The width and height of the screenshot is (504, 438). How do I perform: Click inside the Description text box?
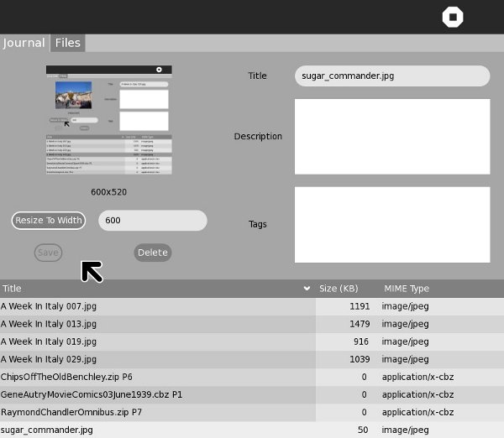pos(391,137)
